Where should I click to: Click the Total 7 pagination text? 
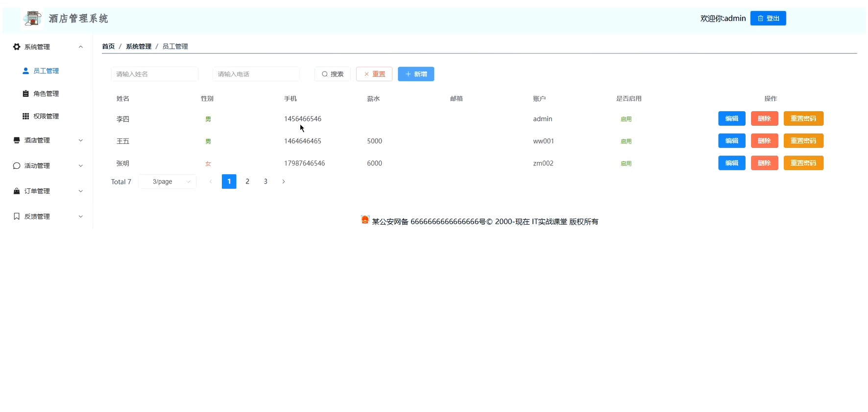click(x=121, y=182)
